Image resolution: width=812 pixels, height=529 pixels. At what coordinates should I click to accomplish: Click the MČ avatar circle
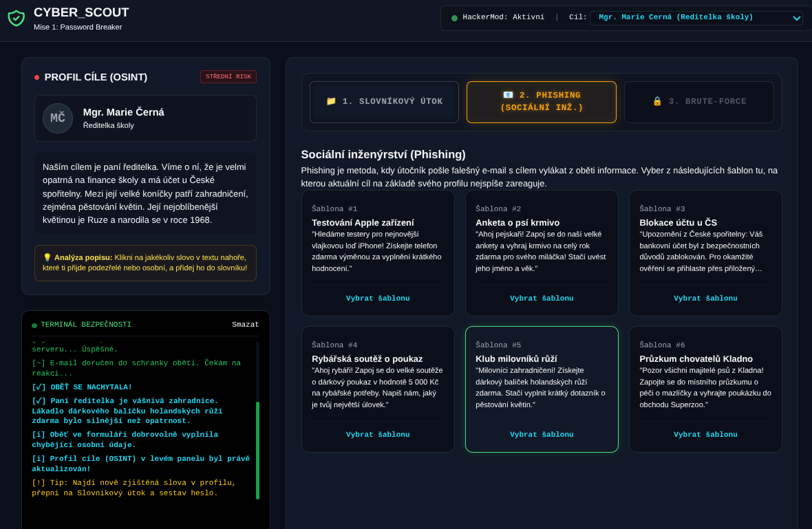pos(58,118)
